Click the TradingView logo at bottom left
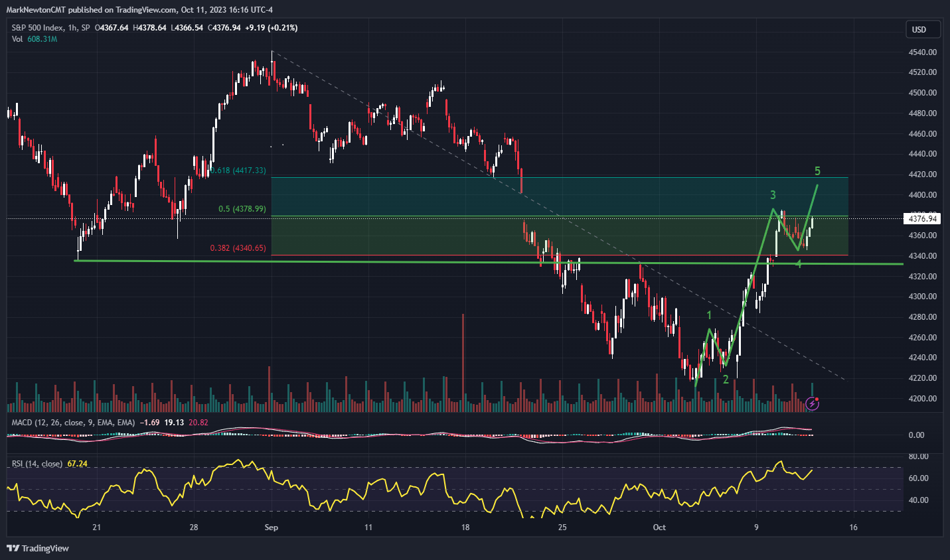 (x=38, y=548)
